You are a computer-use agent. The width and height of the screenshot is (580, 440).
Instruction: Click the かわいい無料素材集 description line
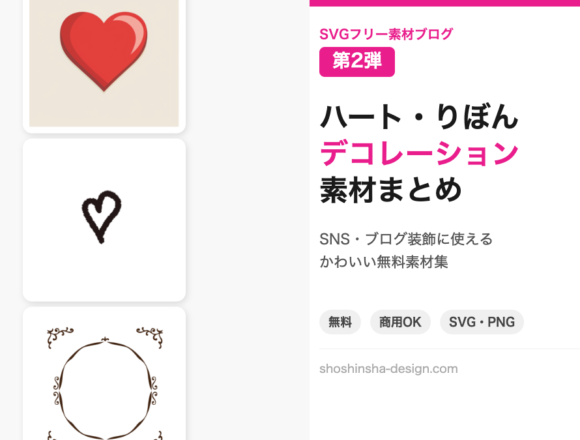(384, 262)
